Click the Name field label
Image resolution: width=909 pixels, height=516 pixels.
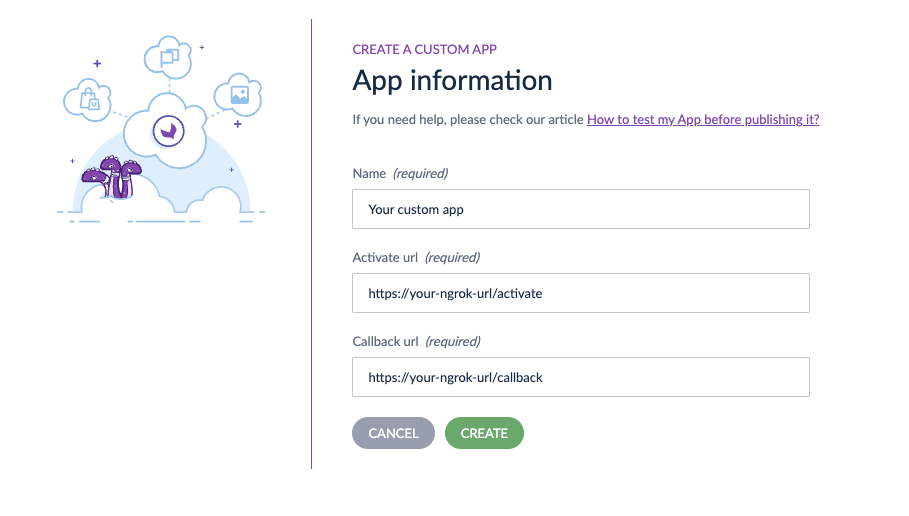point(369,174)
